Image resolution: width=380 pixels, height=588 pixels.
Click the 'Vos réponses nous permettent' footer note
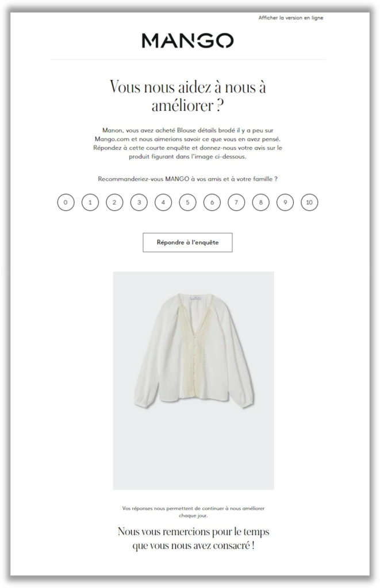(193, 512)
